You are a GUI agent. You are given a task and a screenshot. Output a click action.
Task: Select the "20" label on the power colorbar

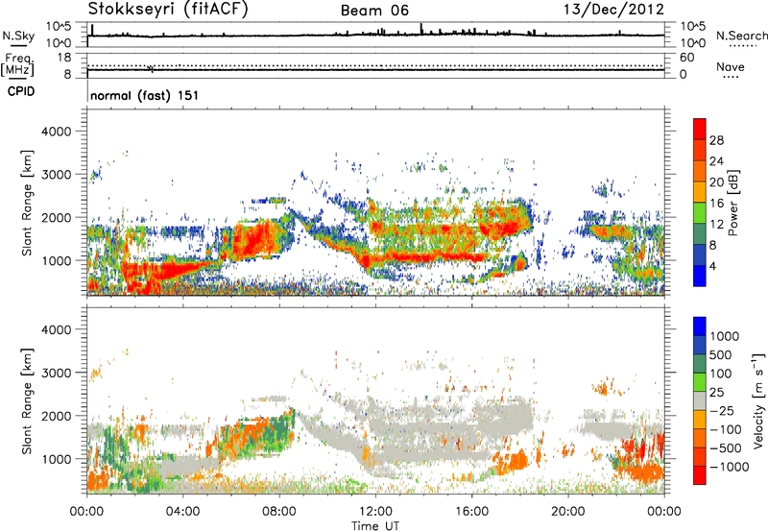[x=716, y=182]
